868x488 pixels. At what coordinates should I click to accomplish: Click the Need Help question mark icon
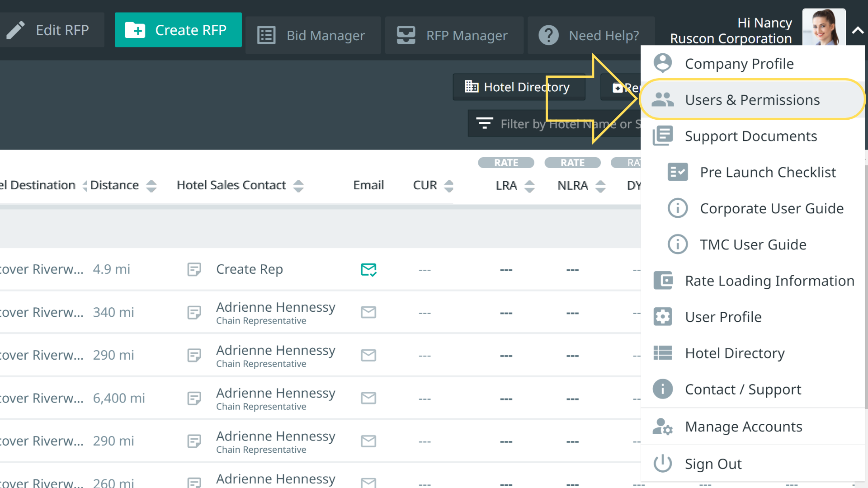point(548,35)
